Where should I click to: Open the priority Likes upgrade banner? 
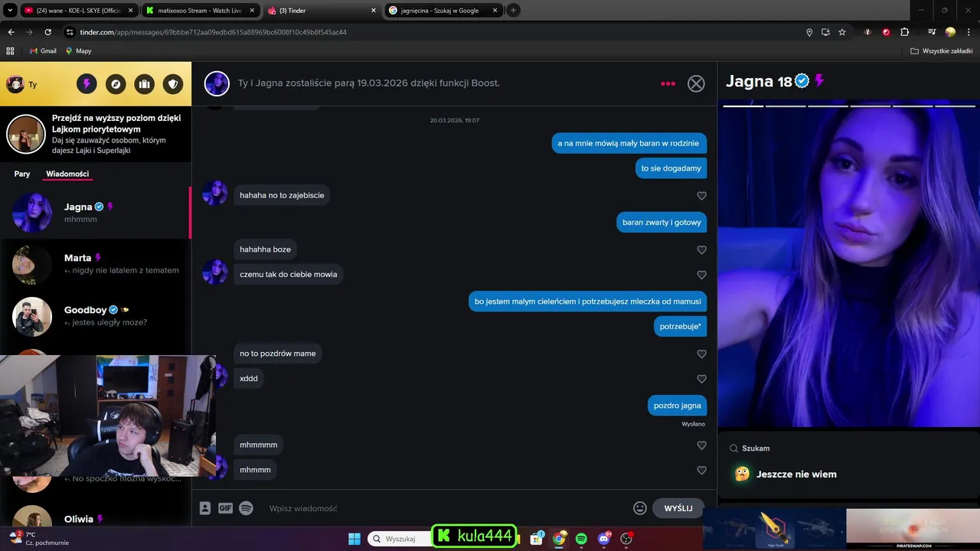[96, 134]
